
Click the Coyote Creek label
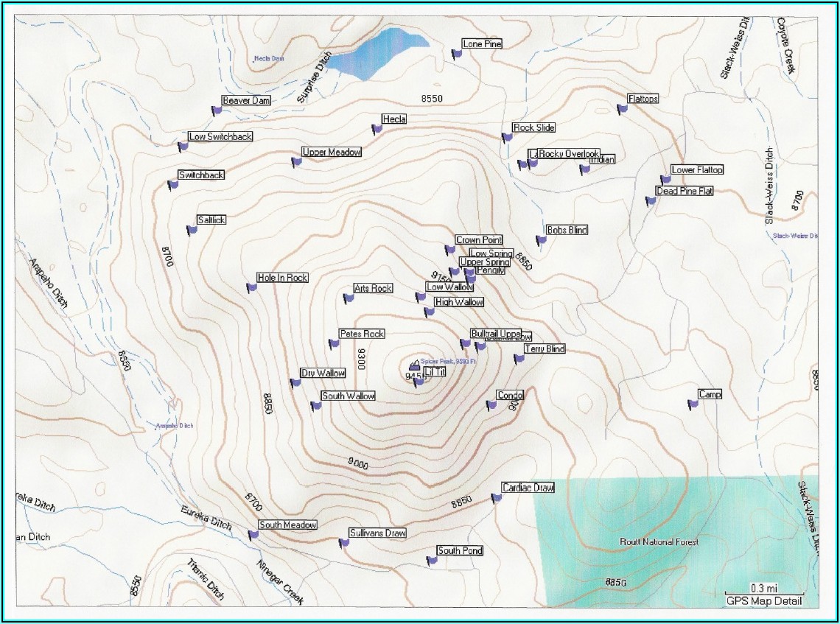[786, 46]
